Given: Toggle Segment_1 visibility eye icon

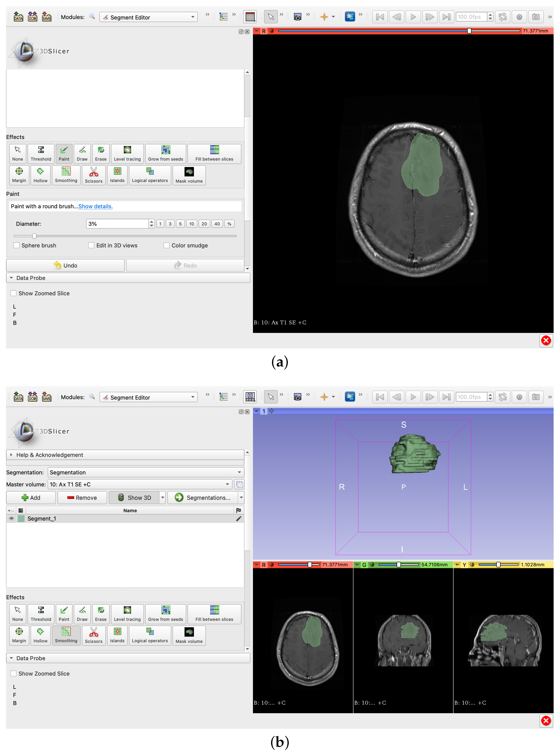Looking at the screenshot, I should click(x=11, y=518).
